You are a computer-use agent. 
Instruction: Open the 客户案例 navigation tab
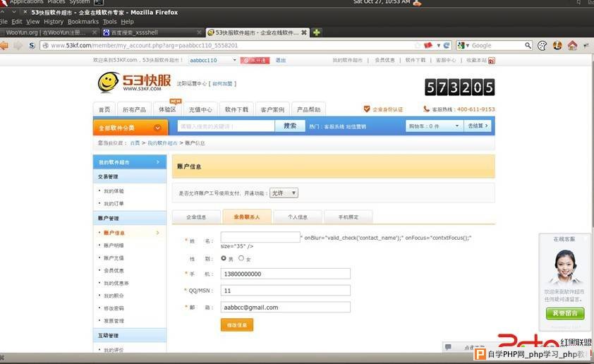coord(272,109)
